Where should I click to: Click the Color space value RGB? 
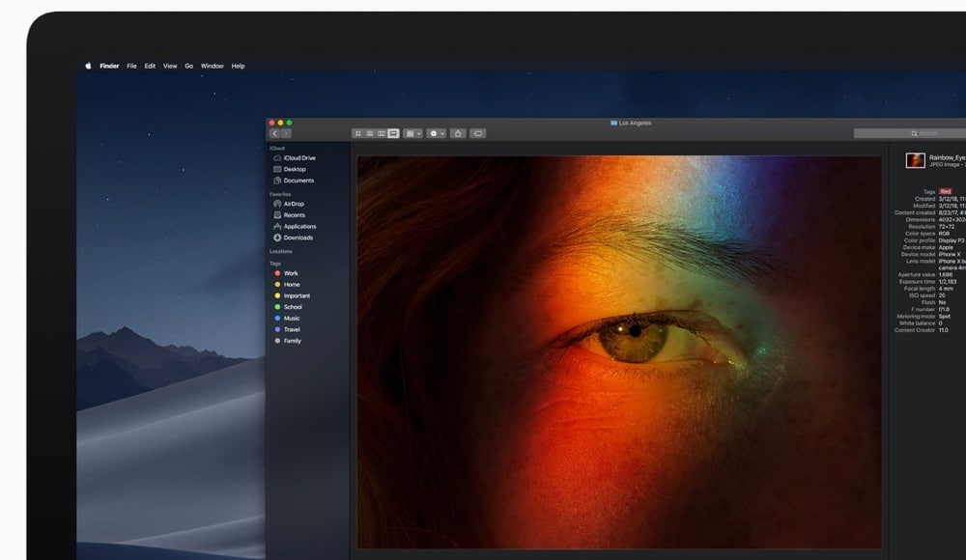[x=945, y=234]
